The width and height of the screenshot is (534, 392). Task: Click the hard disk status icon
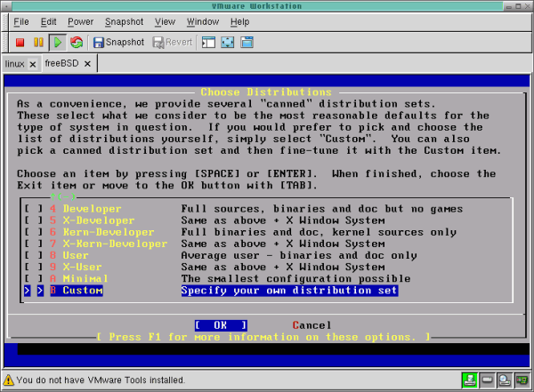487,380
